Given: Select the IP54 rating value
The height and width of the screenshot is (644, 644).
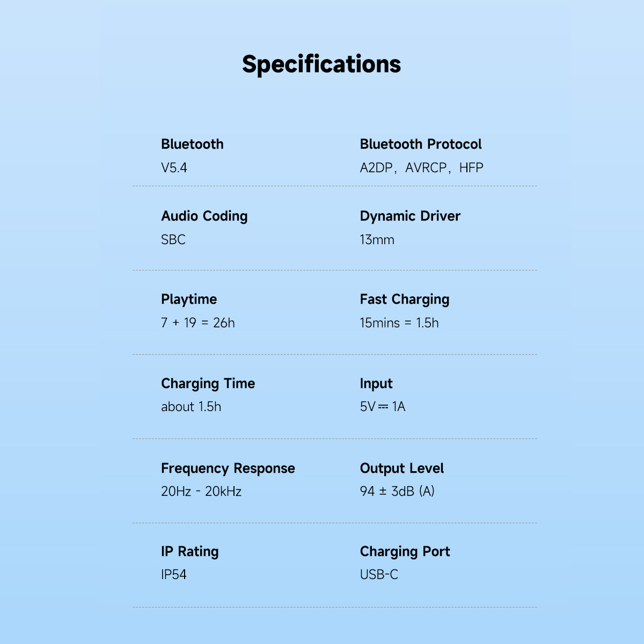Looking at the screenshot, I should tap(173, 575).
